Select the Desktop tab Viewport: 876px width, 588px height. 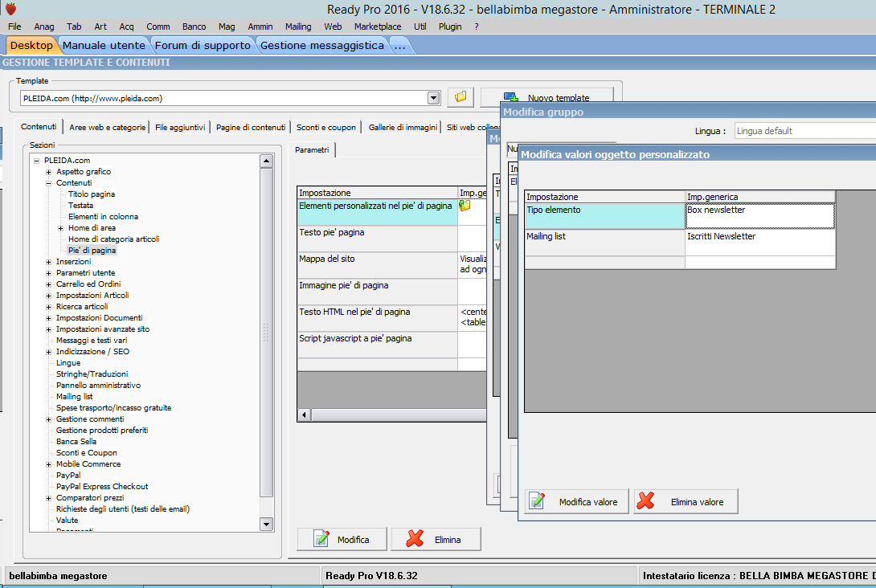point(31,45)
